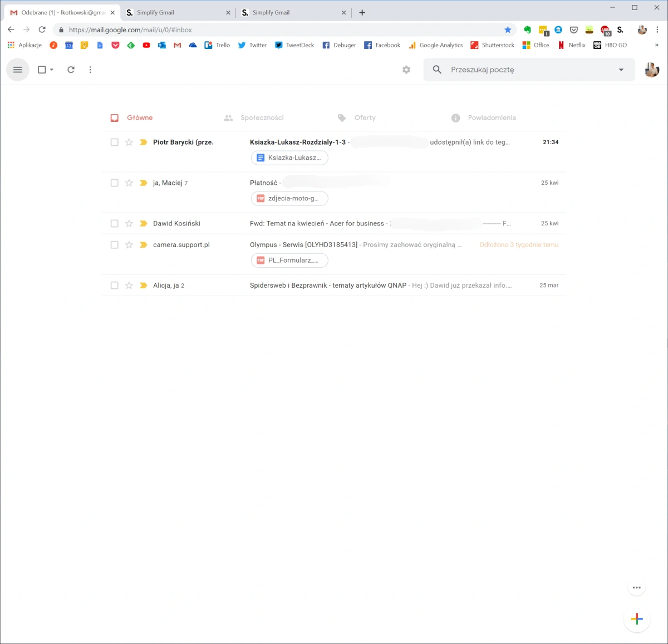This screenshot has width=668, height=644.
Task: Toggle importance marker on Piotr Barycki email
Action: [x=143, y=142]
